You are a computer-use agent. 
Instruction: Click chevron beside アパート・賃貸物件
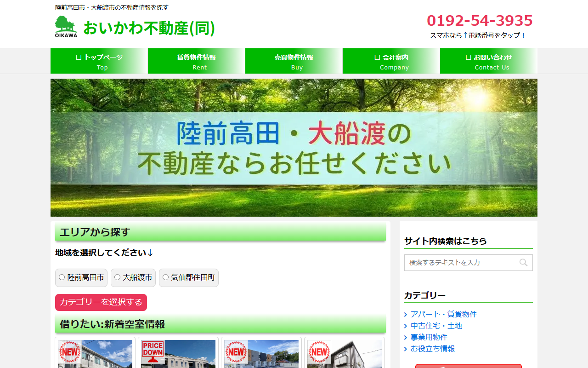(x=406, y=314)
